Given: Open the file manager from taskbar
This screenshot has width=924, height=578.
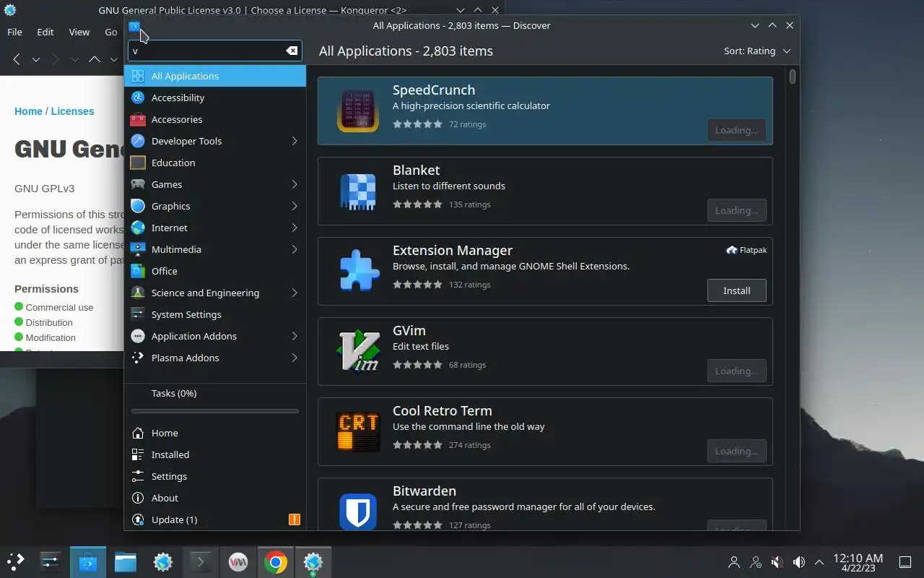Looking at the screenshot, I should (x=125, y=561).
